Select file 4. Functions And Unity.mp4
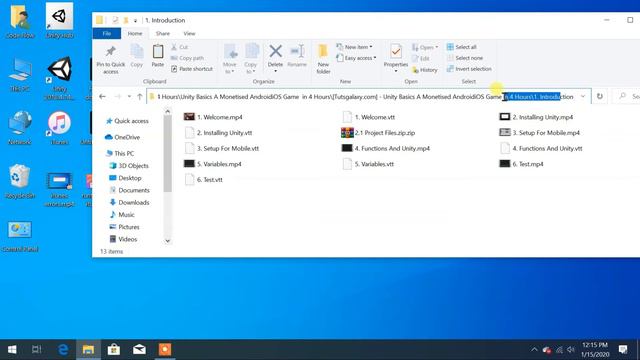The height and width of the screenshot is (360, 640). click(386, 148)
